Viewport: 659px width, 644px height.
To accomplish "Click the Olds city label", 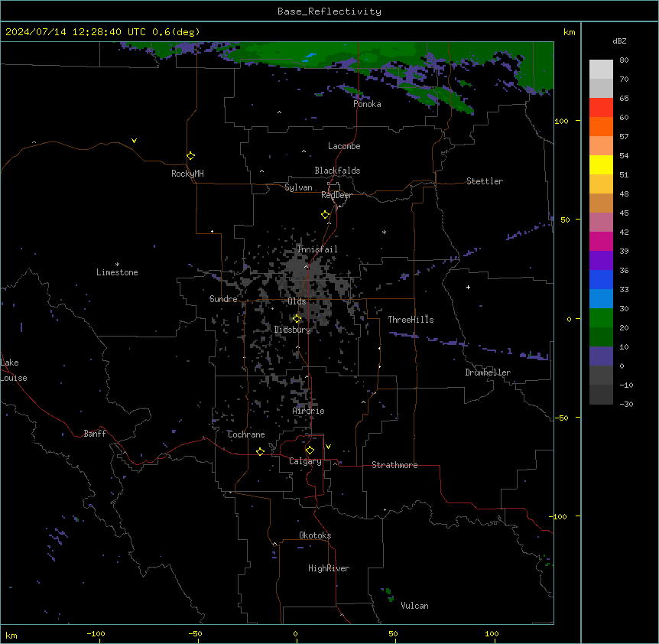I will (297, 301).
